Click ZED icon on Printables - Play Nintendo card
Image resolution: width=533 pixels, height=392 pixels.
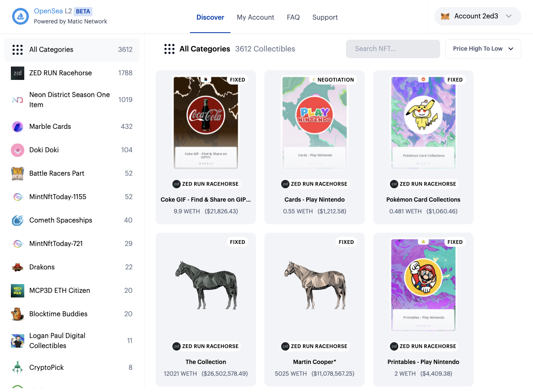[x=394, y=346]
